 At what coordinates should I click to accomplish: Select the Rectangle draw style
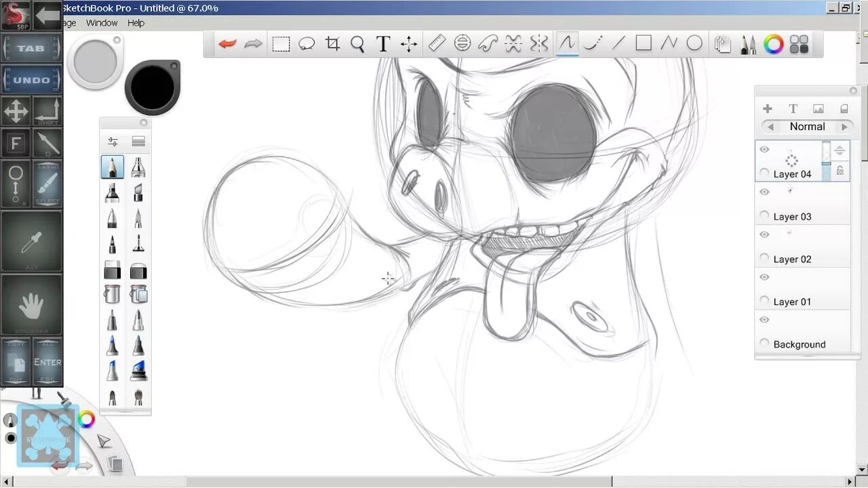(x=644, y=44)
